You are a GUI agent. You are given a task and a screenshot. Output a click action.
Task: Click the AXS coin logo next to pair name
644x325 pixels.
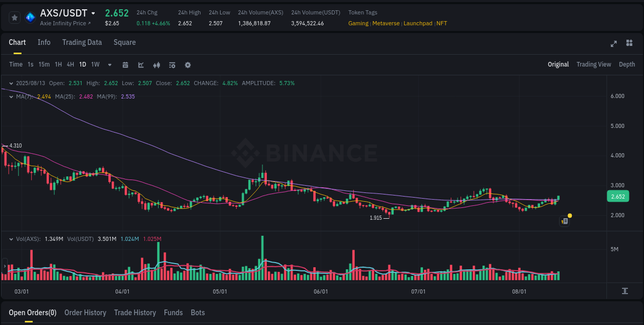(x=30, y=17)
